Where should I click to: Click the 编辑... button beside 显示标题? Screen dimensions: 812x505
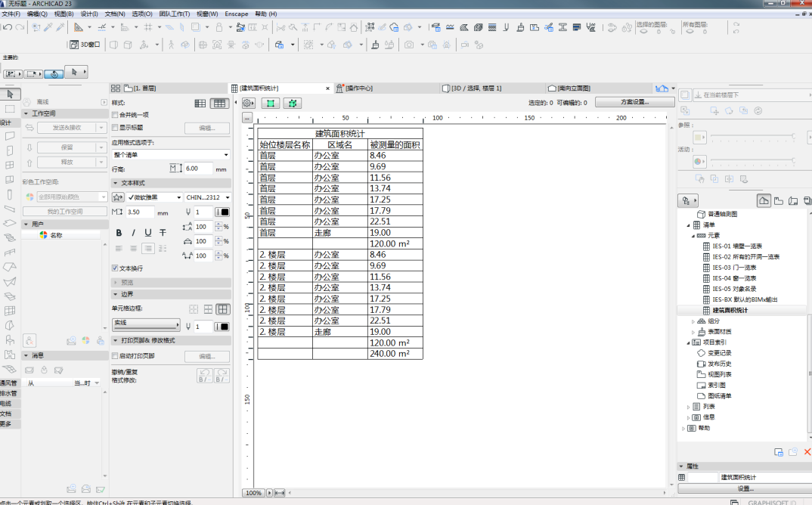tap(207, 128)
